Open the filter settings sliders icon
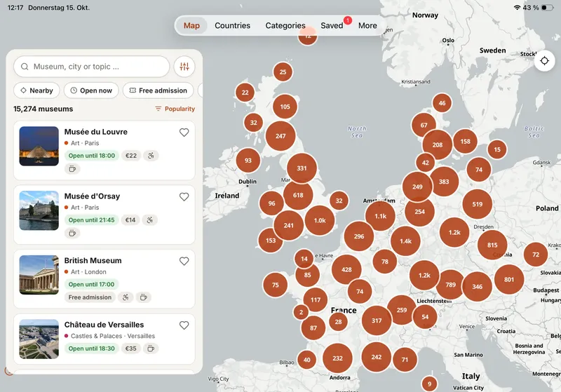Image resolution: width=561 pixels, height=392 pixels. (x=184, y=67)
